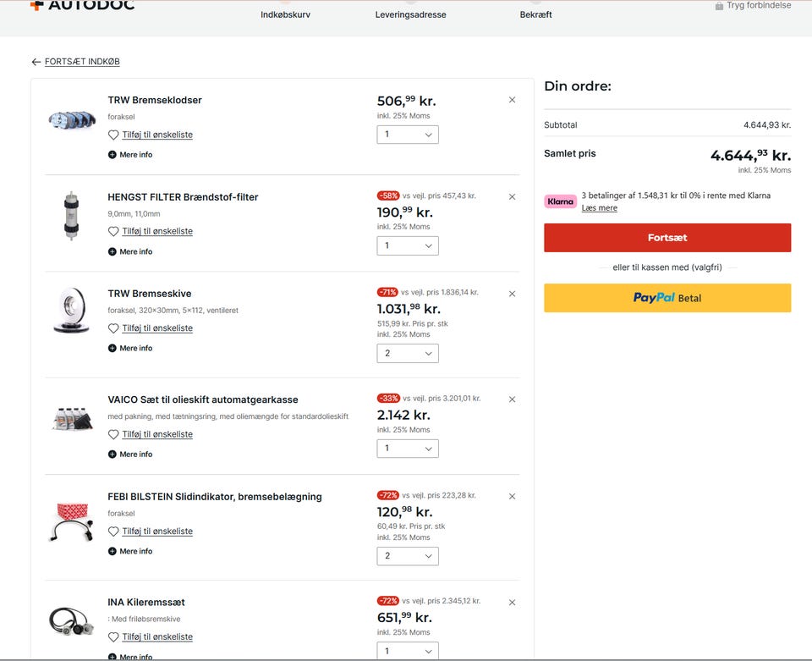This screenshot has height=661, width=812.
Task: Select the Bekræft checkout step
Action: [x=535, y=14]
